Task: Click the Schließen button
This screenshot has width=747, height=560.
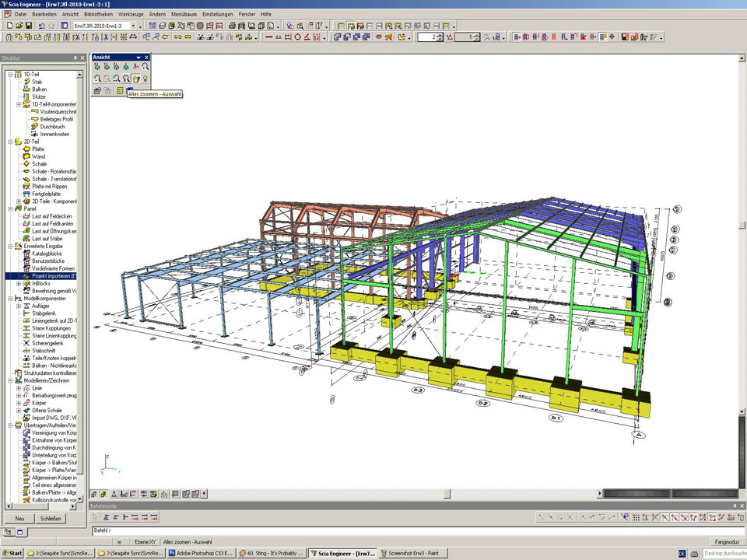Action: point(51,518)
